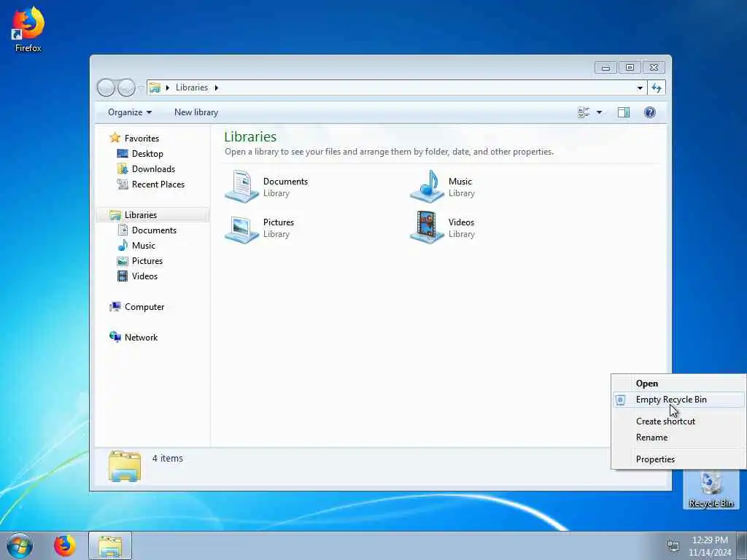Select Recent Places under Favorites
This screenshot has width=747, height=560.
coord(158,184)
